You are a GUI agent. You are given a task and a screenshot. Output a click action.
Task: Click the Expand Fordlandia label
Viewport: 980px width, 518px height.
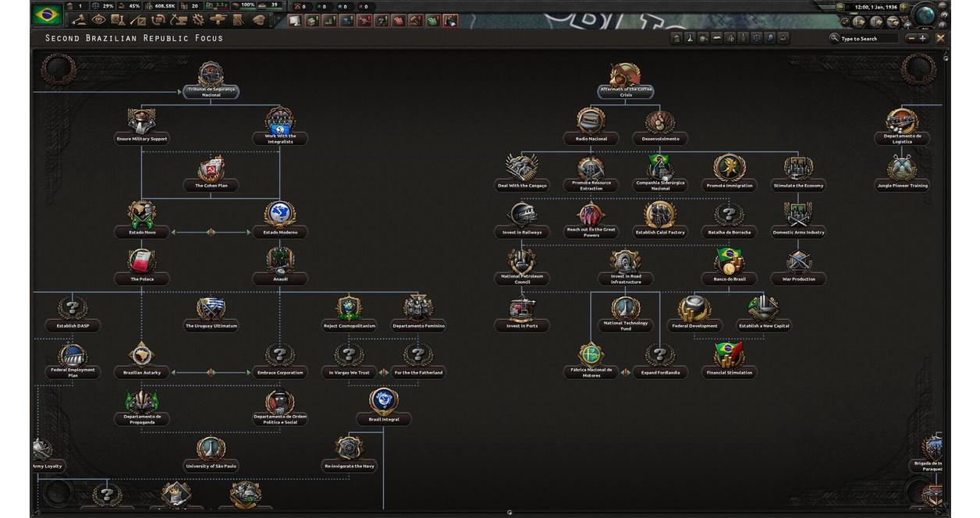pyautogui.click(x=660, y=373)
